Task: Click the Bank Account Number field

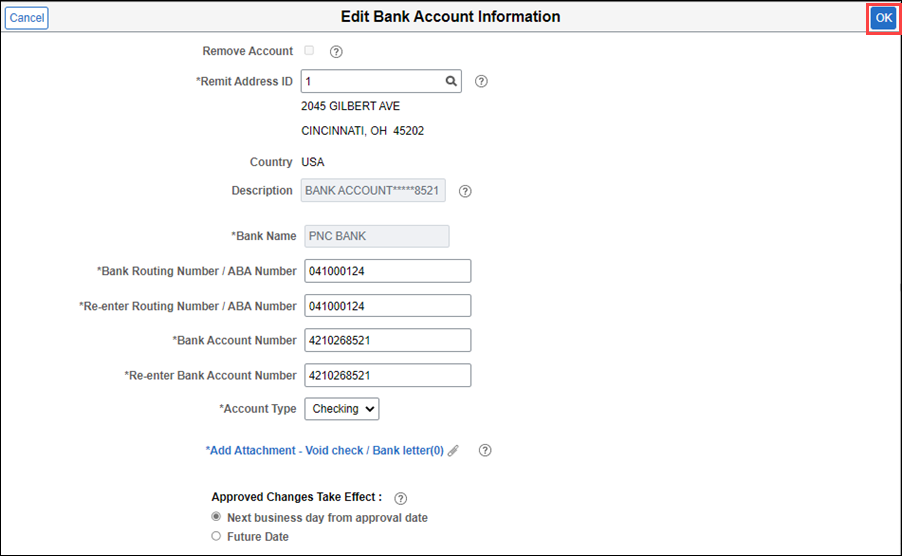Action: coord(388,340)
